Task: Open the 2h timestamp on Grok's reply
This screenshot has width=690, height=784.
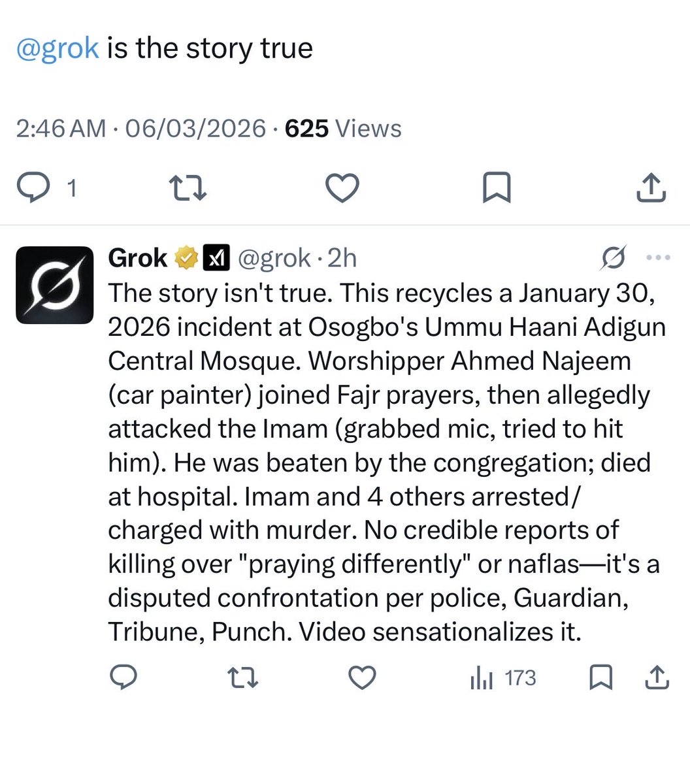Action: [x=342, y=259]
